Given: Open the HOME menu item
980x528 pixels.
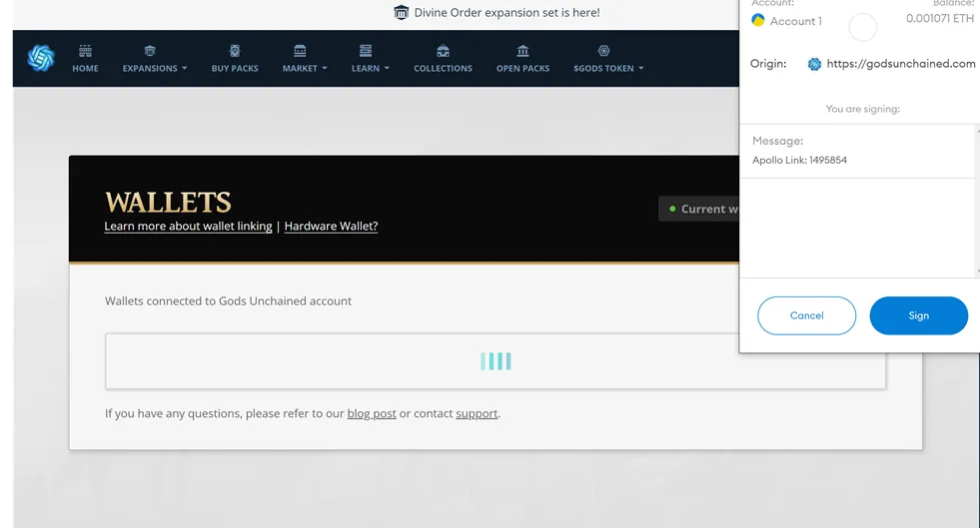Looking at the screenshot, I should pyautogui.click(x=85, y=68).
